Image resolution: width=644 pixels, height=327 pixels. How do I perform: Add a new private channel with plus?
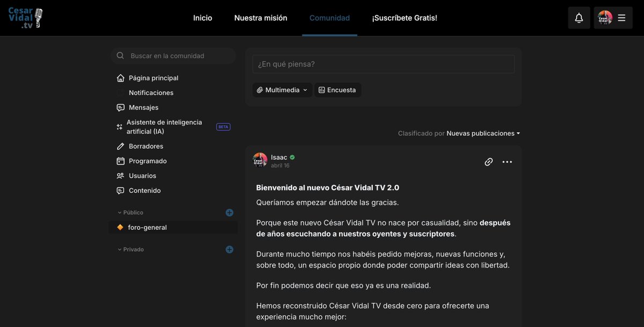[229, 249]
